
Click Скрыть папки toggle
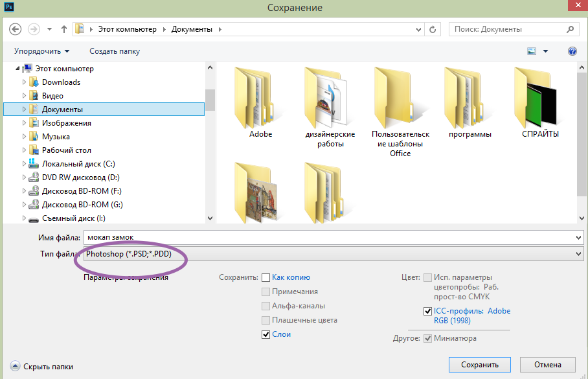pos(41,367)
